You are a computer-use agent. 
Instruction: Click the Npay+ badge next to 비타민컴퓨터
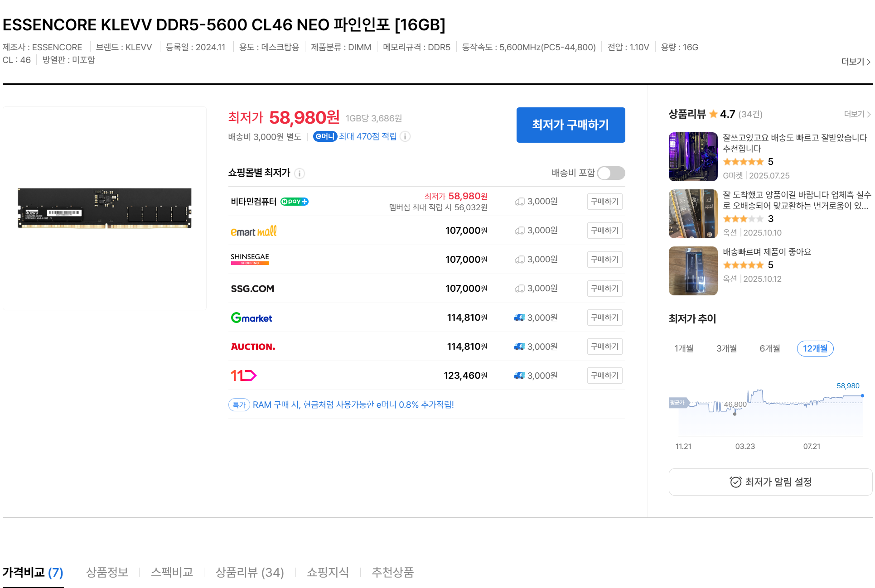click(x=295, y=202)
